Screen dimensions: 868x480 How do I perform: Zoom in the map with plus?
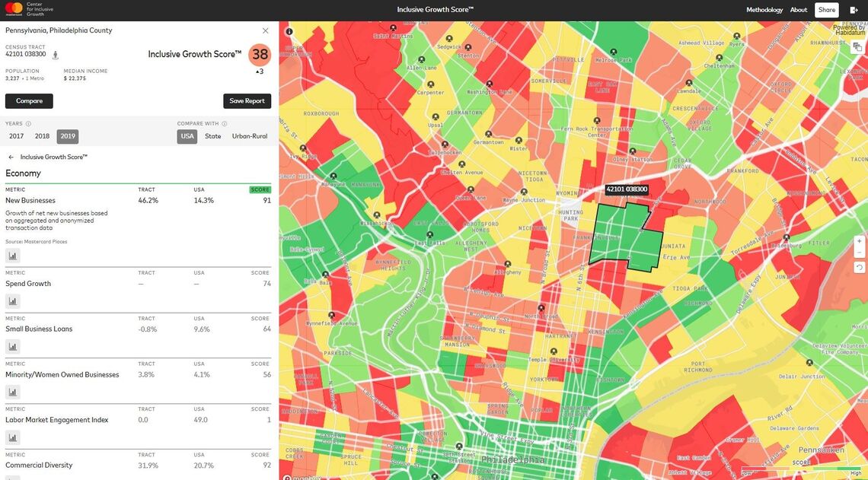tap(859, 242)
